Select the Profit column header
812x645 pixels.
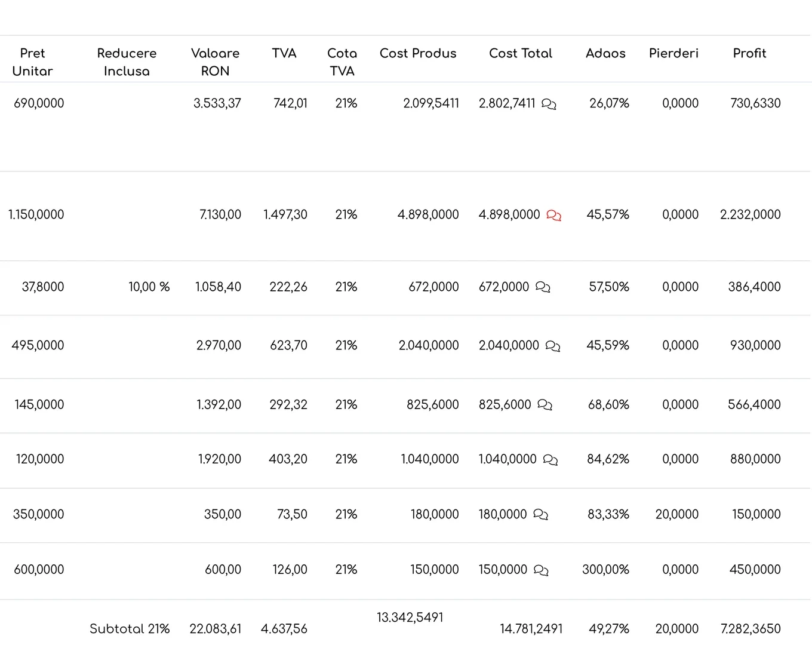tap(749, 53)
